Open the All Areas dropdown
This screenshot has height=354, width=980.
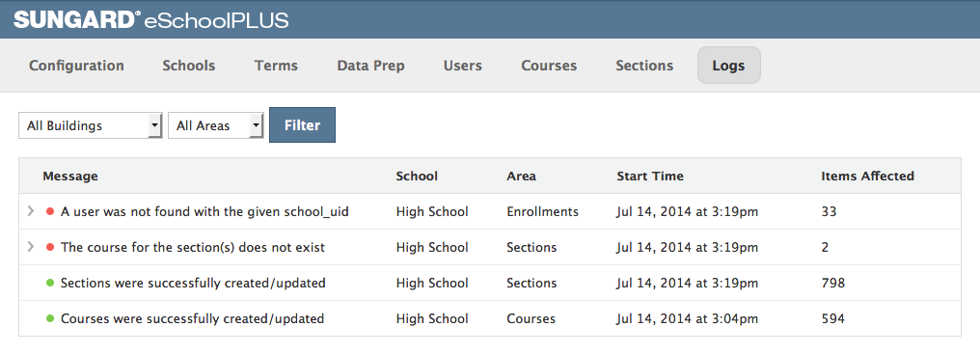216,125
